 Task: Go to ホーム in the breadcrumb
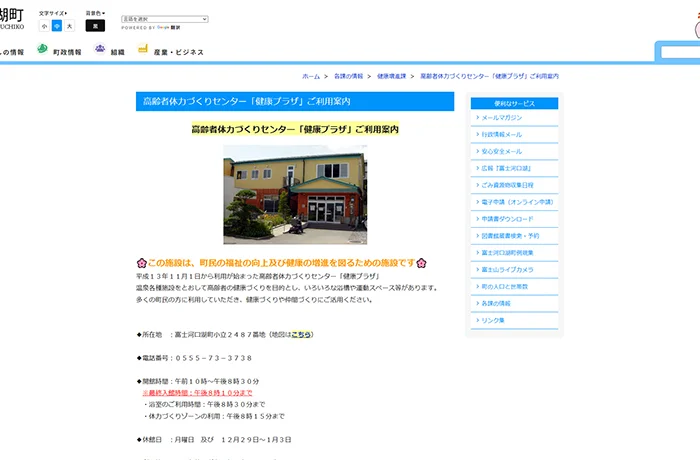point(311,76)
